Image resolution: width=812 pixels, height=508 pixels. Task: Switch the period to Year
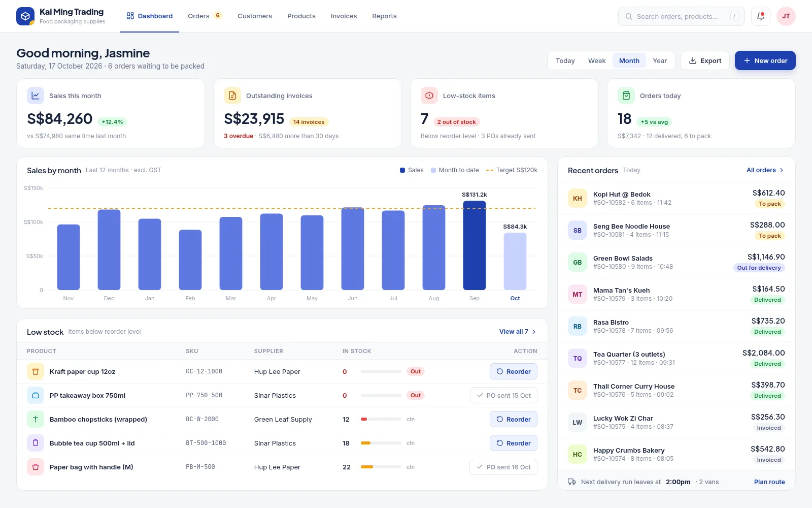coord(660,60)
